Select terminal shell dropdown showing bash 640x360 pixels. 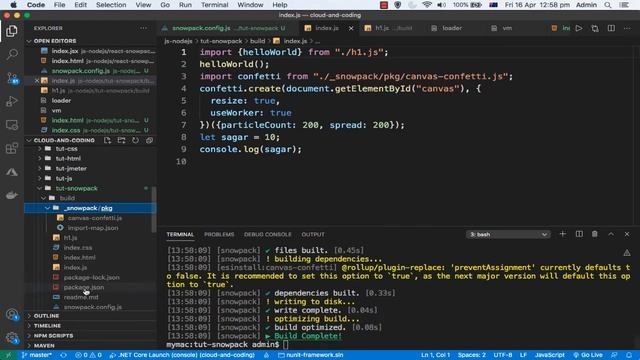[508, 234]
